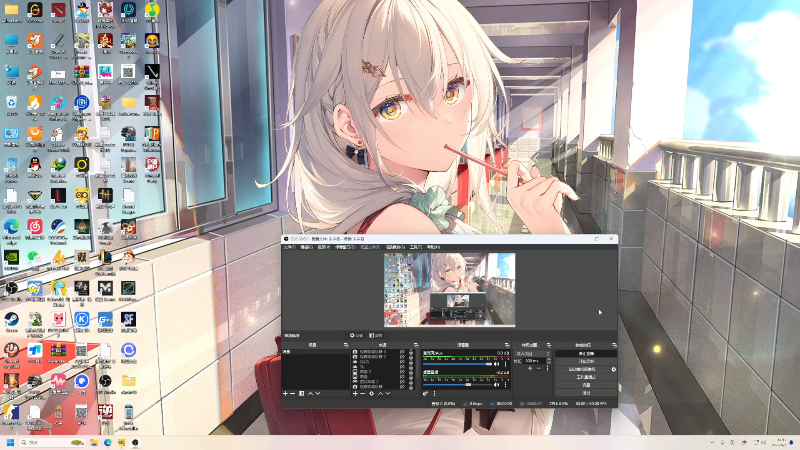Image resolution: width=800 pixels, height=450 pixels.
Task: Open Microsoft Edge desktop shortcut
Action: [x=11, y=229]
